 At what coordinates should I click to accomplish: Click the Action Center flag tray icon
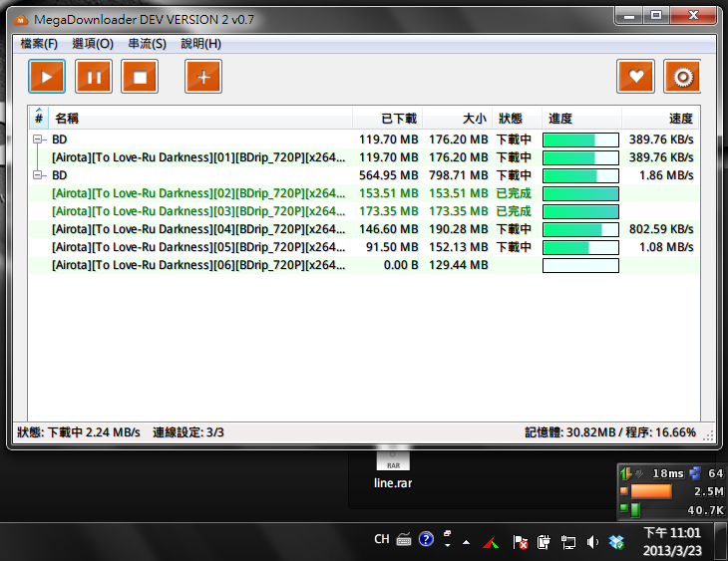pyautogui.click(x=520, y=542)
